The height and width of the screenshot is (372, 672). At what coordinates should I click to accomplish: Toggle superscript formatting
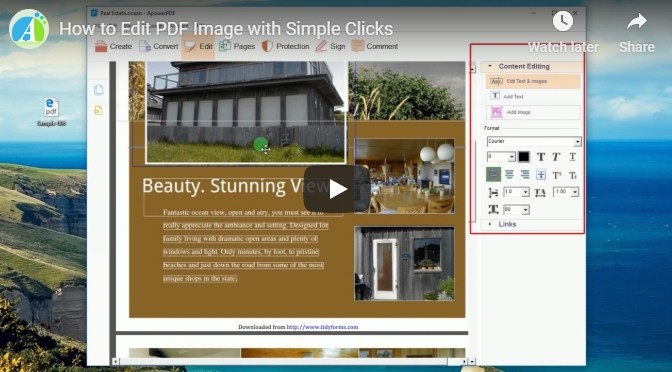coord(557,175)
